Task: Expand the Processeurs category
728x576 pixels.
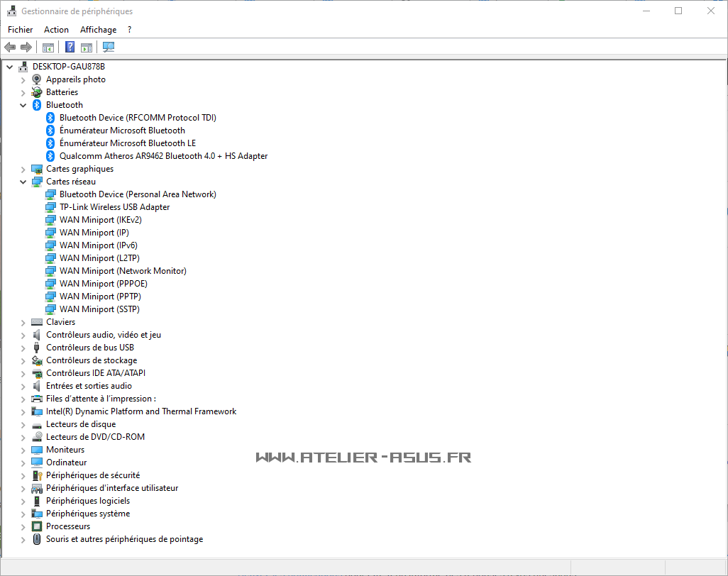Action: (23, 527)
